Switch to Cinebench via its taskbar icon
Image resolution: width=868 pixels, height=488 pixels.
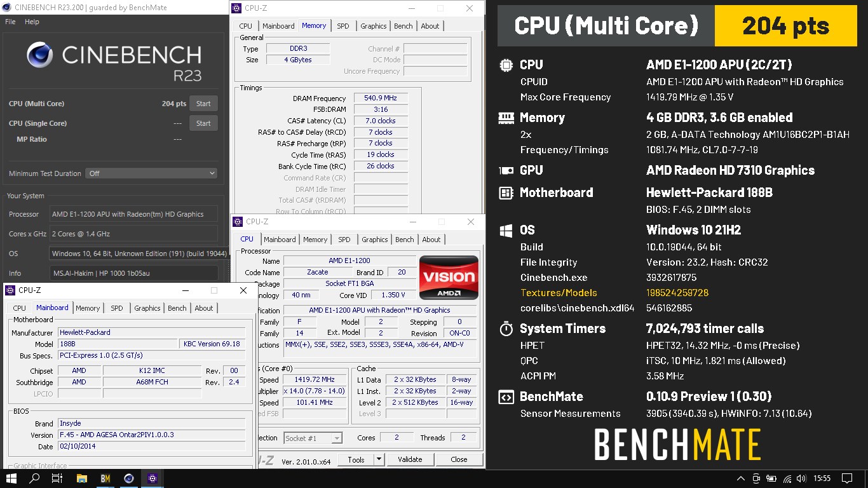tap(129, 478)
